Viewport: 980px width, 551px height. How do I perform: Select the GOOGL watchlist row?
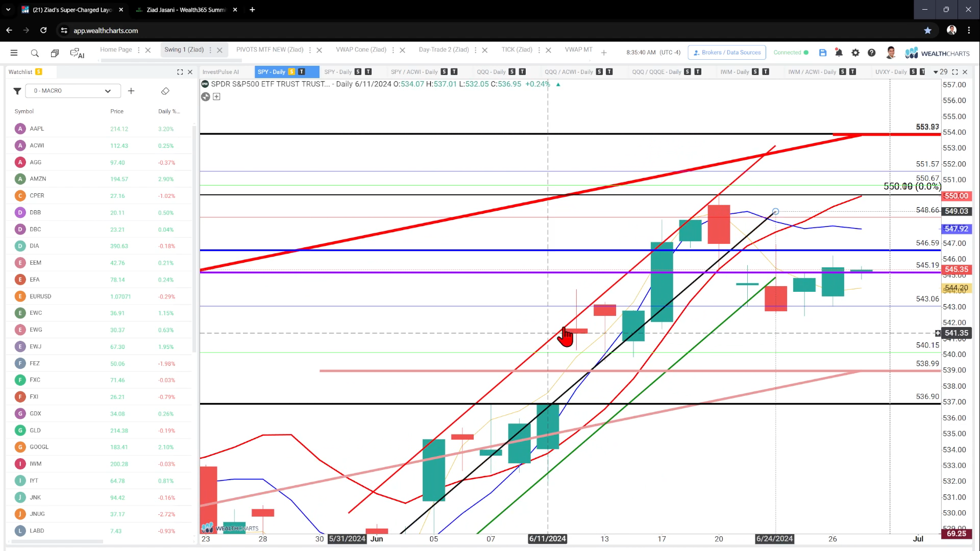[x=100, y=447]
